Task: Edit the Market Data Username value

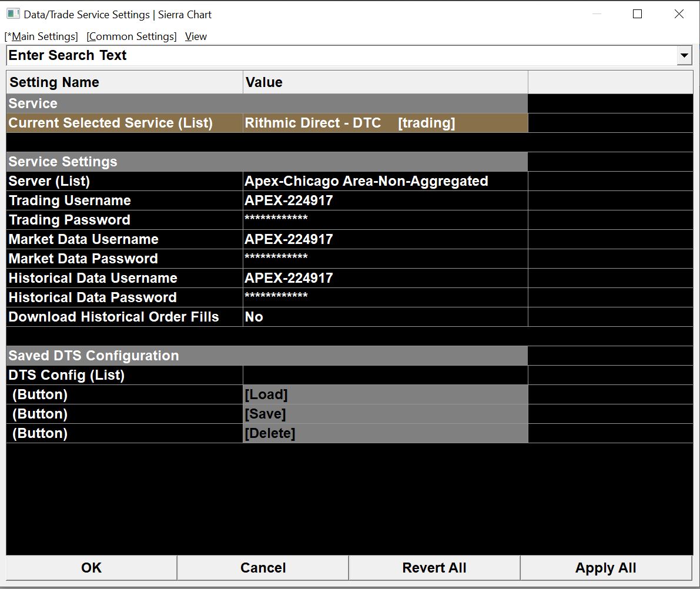Action: tap(386, 239)
